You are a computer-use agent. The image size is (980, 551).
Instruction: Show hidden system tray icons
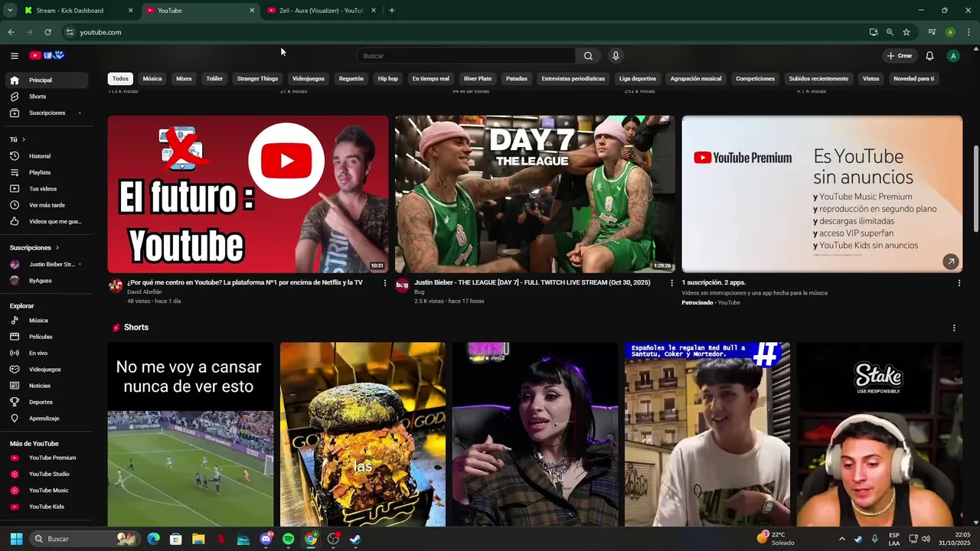(x=841, y=539)
